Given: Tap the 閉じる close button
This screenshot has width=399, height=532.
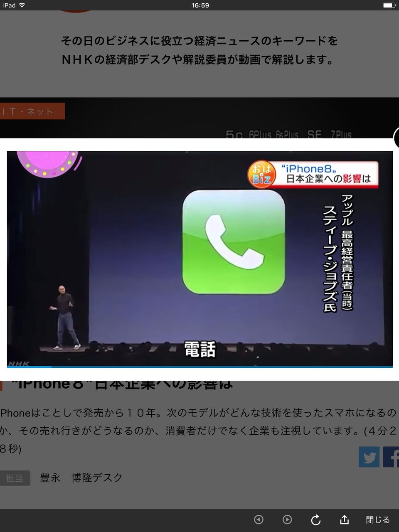Looking at the screenshot, I should coord(378,520).
